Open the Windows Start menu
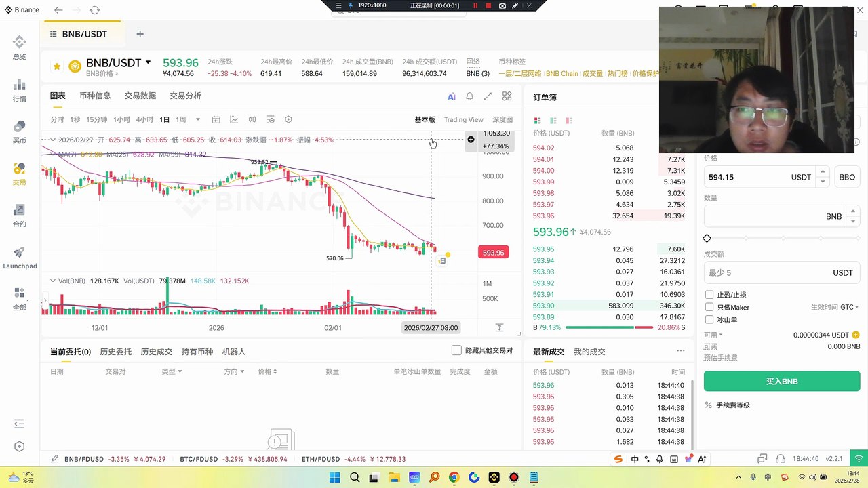Viewport: 868px width, 488px height. [335, 478]
